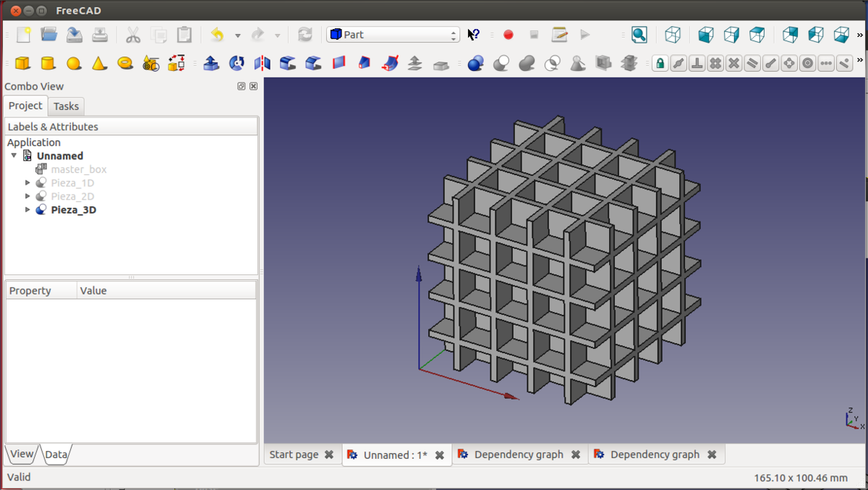Screen dimensions: 868x490
Task: Activate the Mirror tool
Action: (x=262, y=64)
